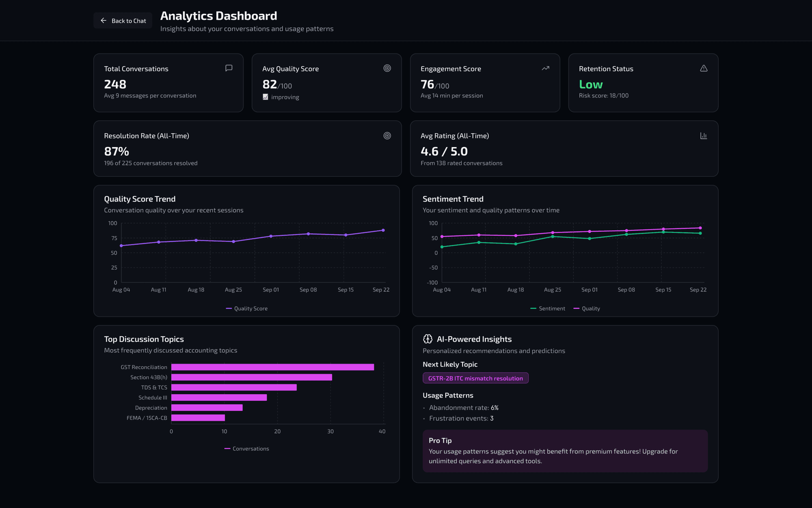Viewport: 812px width, 508px height.
Task: Click the Aug 04 point on Quality Score Trend
Action: coord(121,245)
